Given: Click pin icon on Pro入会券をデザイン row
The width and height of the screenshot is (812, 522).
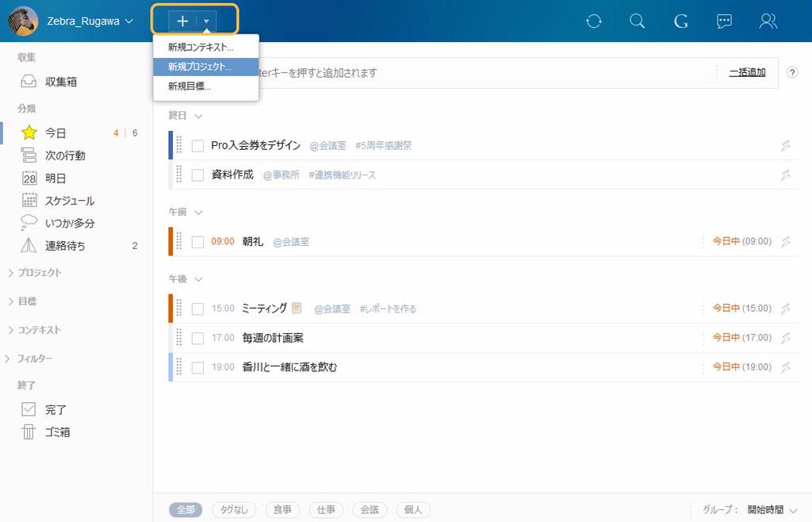Looking at the screenshot, I should 786,146.
